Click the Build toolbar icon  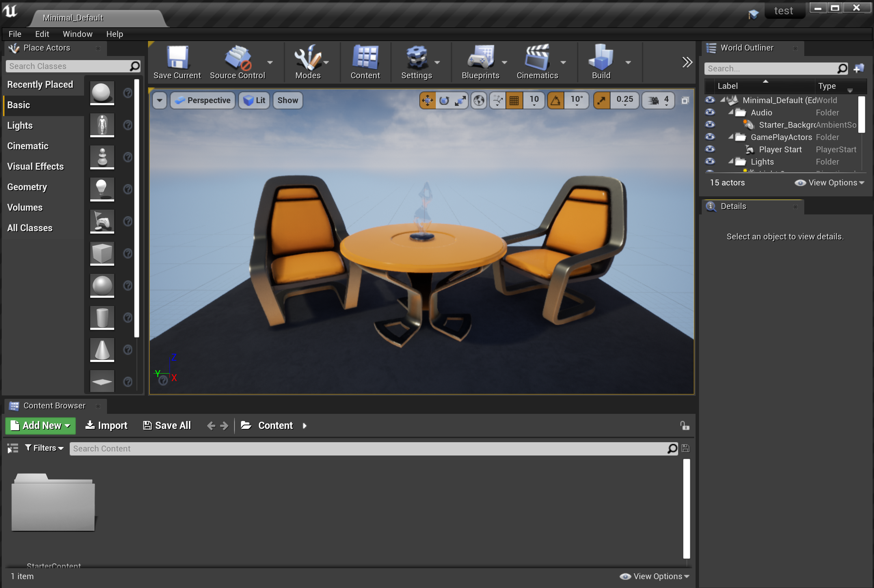pos(601,58)
